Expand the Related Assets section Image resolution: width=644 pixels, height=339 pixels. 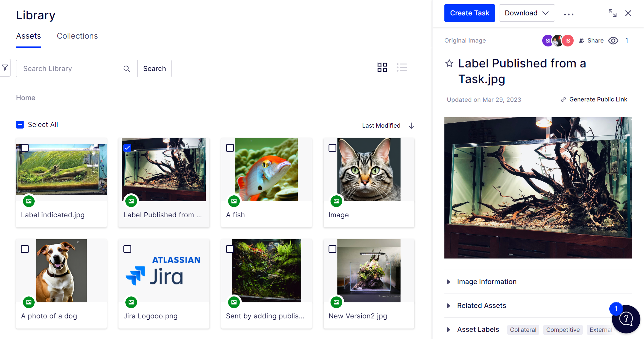[481, 306]
